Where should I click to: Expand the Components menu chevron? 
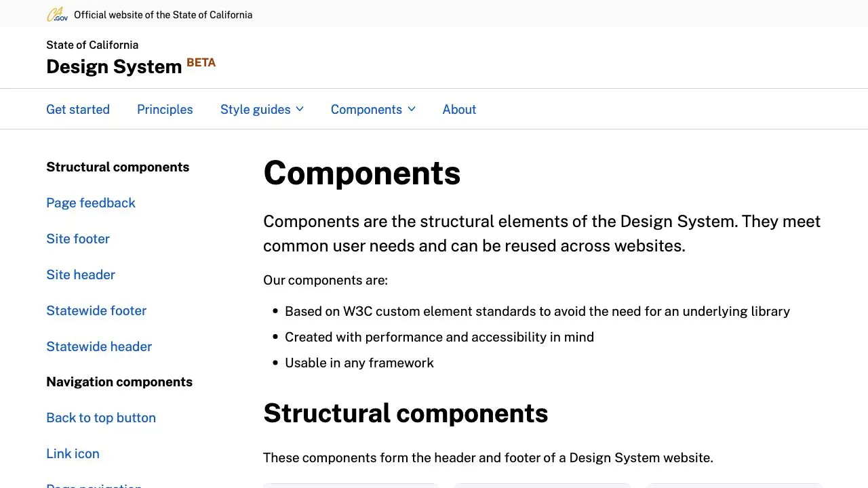(412, 109)
